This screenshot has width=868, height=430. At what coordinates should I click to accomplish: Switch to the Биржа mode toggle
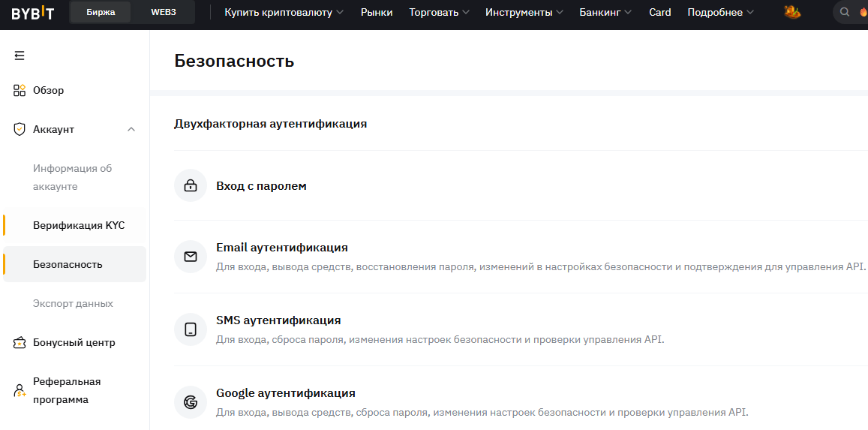coord(101,12)
